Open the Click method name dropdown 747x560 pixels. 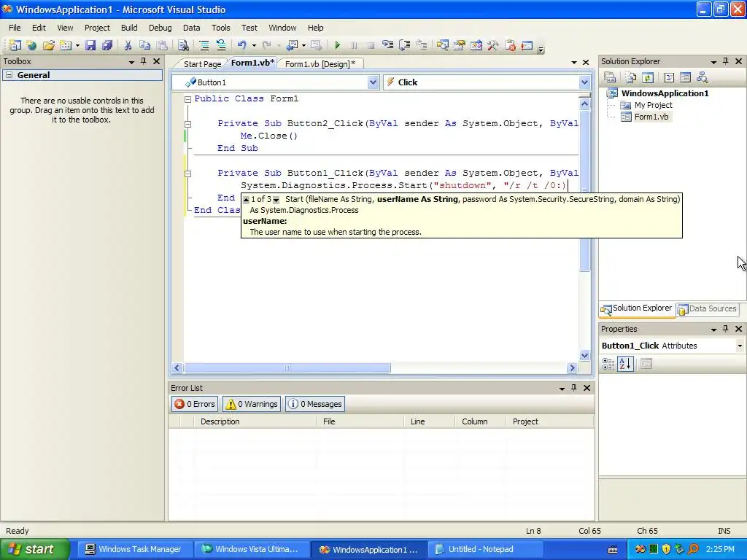[x=584, y=82]
